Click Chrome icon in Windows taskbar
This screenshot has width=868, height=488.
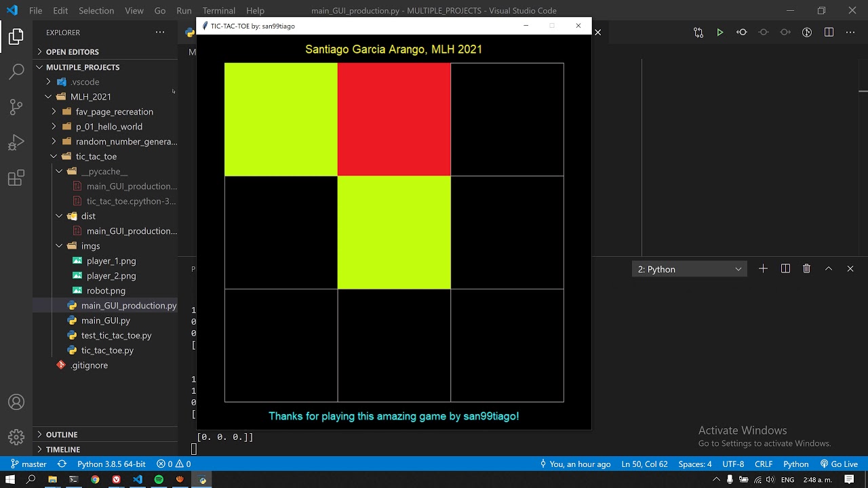[95, 479]
